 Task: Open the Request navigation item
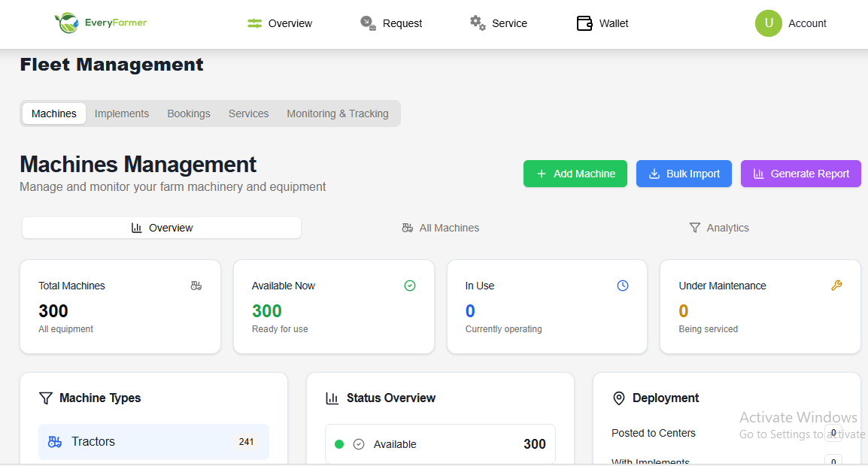[x=391, y=23]
